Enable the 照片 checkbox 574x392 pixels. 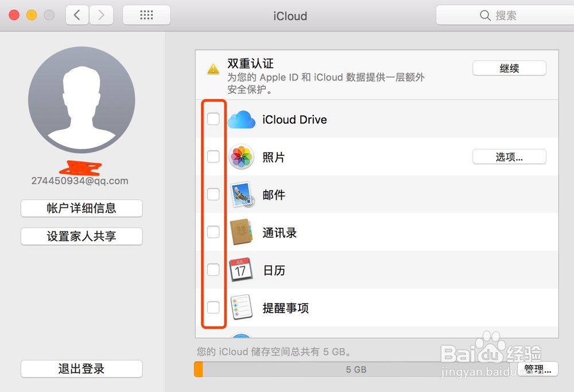click(x=214, y=157)
